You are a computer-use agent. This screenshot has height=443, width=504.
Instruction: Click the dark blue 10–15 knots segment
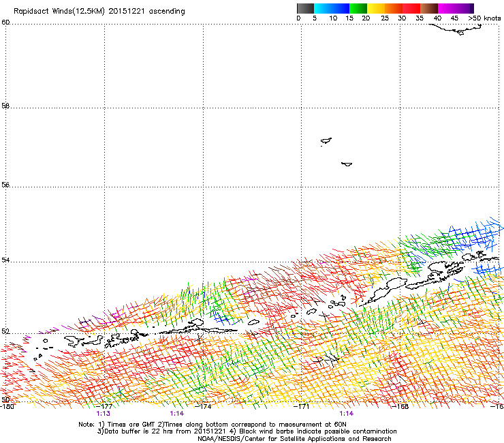(x=341, y=8)
